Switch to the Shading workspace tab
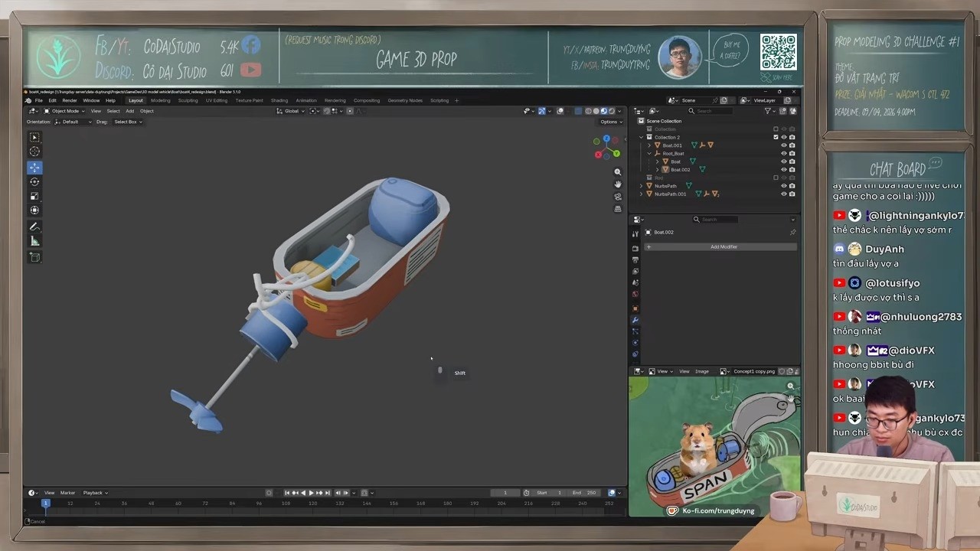The height and width of the screenshot is (551, 980). click(279, 100)
